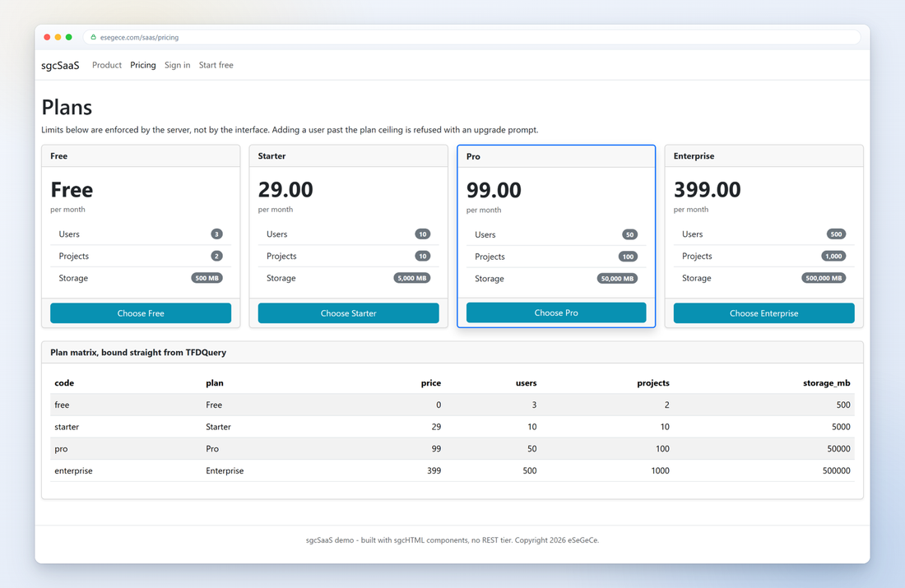Image resolution: width=905 pixels, height=588 pixels.
Task: Click the 5,000 MB storage badge
Action: [x=412, y=278]
